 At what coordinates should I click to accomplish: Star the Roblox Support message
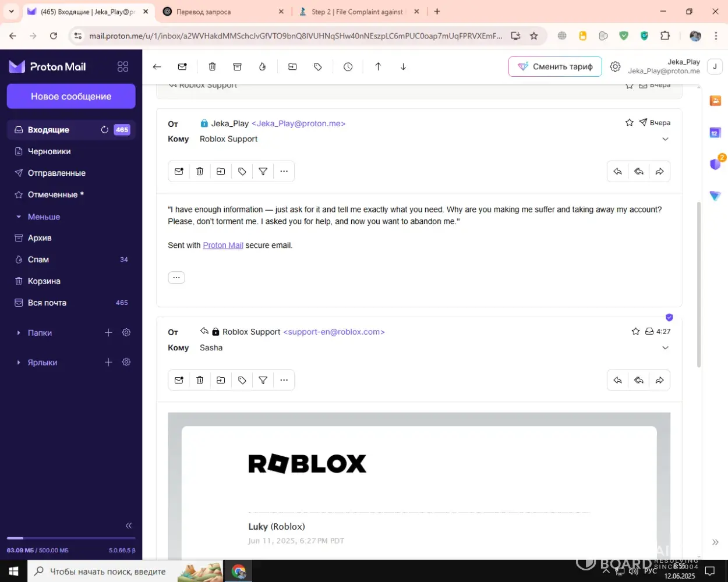tap(635, 332)
